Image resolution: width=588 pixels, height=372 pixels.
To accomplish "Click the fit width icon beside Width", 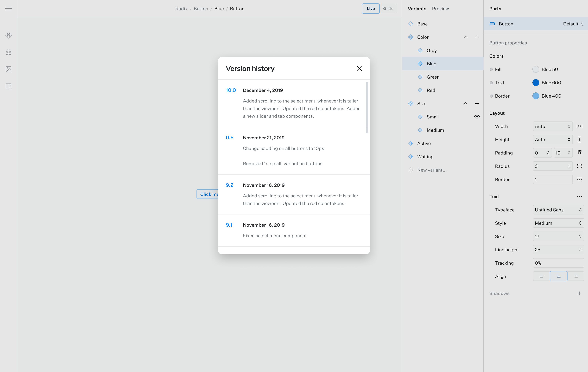I will 579,126.
